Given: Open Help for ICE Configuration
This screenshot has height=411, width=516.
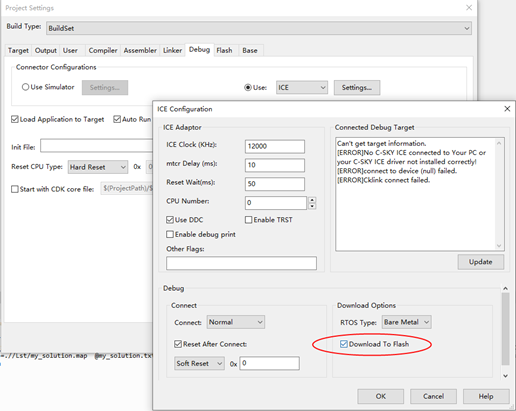Looking at the screenshot, I should (486, 396).
